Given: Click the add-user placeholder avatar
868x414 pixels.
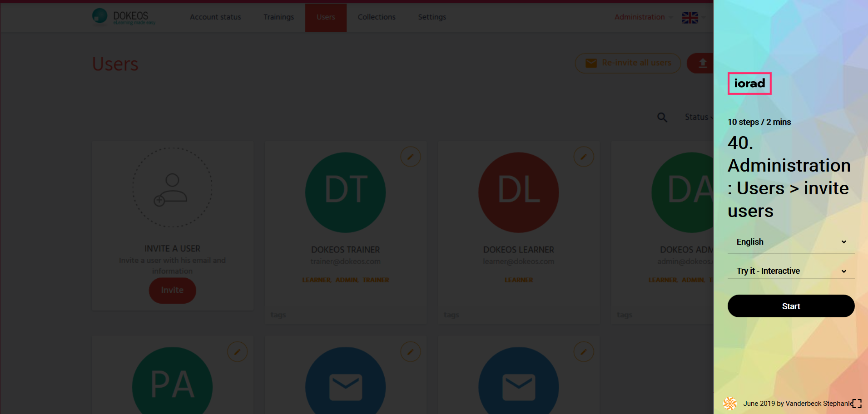Looking at the screenshot, I should pos(172,187).
